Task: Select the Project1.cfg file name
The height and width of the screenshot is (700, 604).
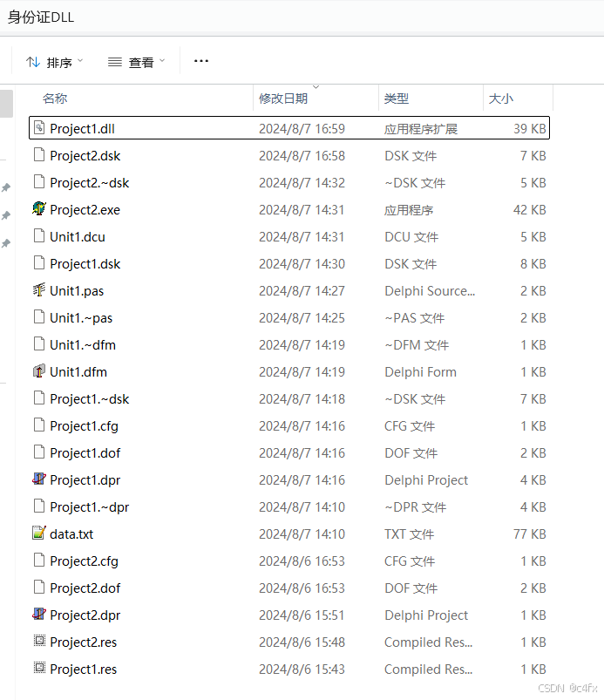Action: [x=84, y=426]
